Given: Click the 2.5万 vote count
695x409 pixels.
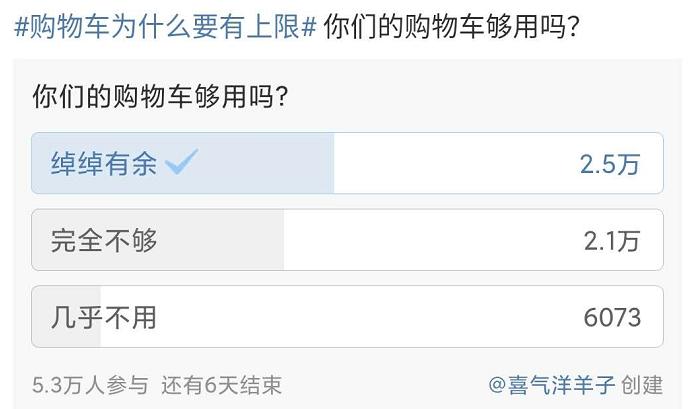Looking at the screenshot, I should 610,164.
